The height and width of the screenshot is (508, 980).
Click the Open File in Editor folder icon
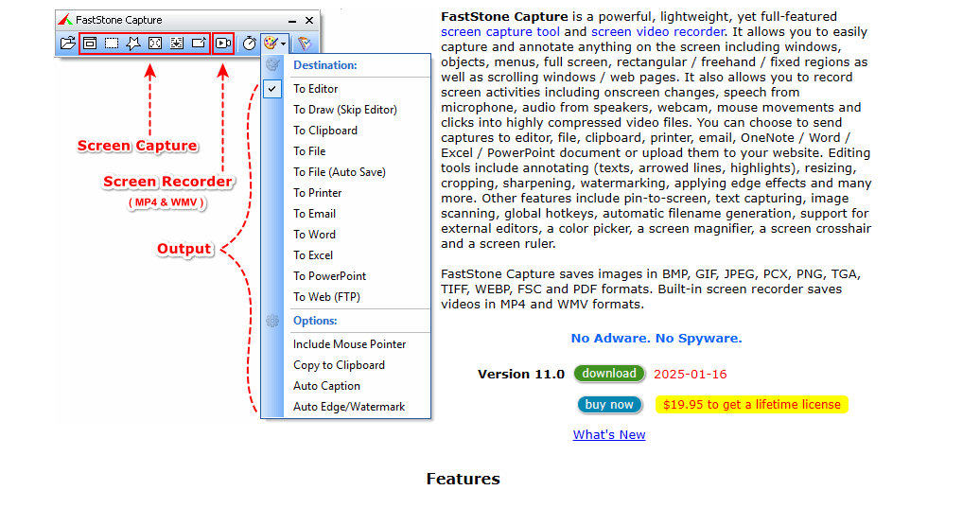point(67,44)
